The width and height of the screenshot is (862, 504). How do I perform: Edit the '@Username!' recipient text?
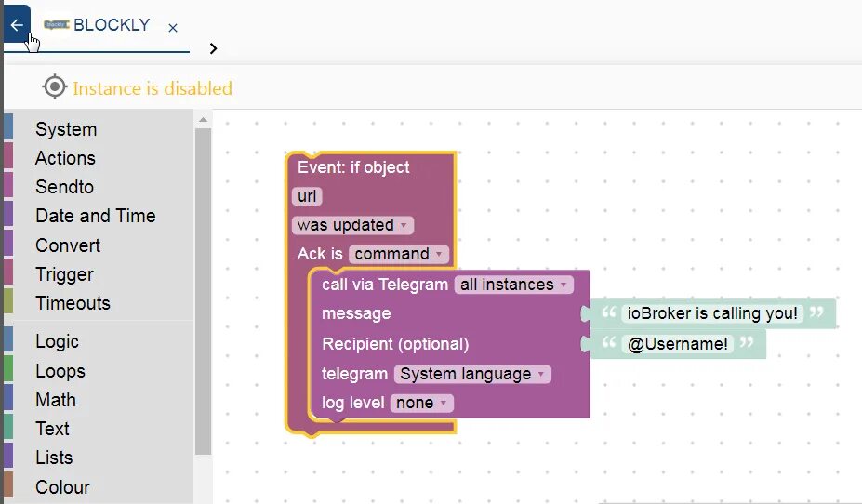point(677,344)
